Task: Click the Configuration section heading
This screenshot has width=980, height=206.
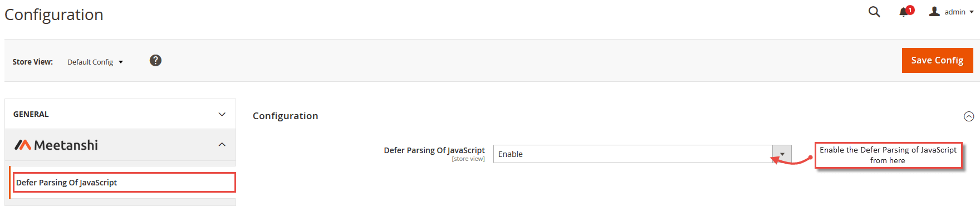Action: click(285, 116)
